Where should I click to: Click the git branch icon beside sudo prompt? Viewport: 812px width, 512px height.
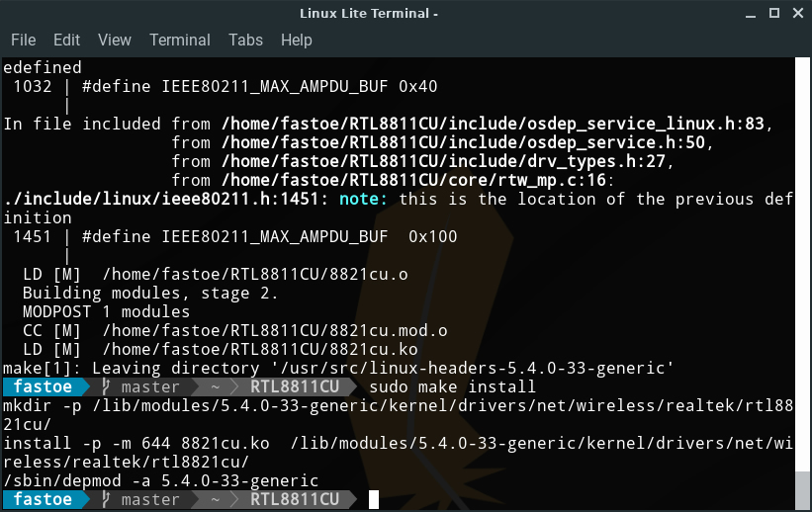[x=106, y=386]
